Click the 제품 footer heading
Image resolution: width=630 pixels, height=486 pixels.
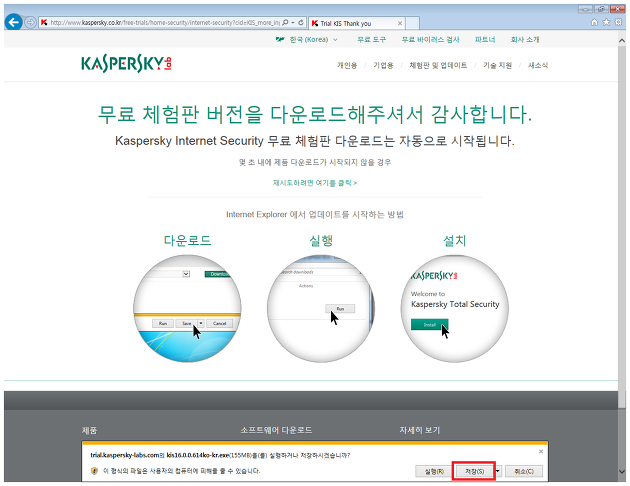click(x=89, y=430)
